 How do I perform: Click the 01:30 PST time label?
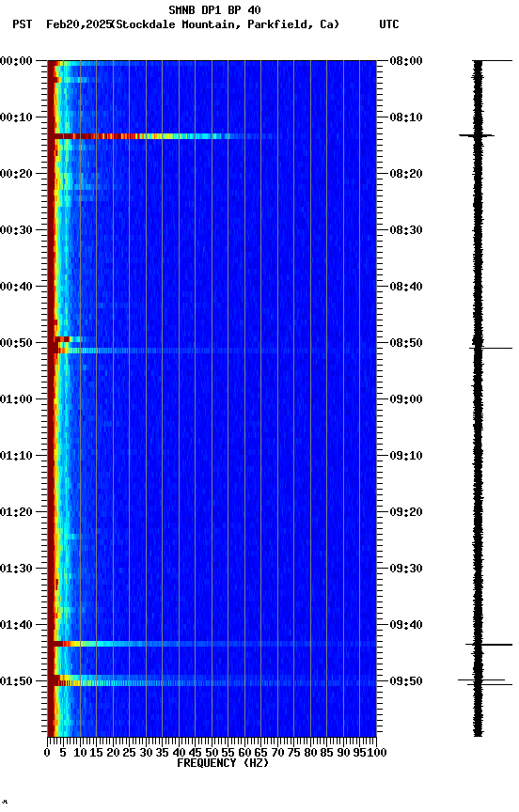click(16, 570)
